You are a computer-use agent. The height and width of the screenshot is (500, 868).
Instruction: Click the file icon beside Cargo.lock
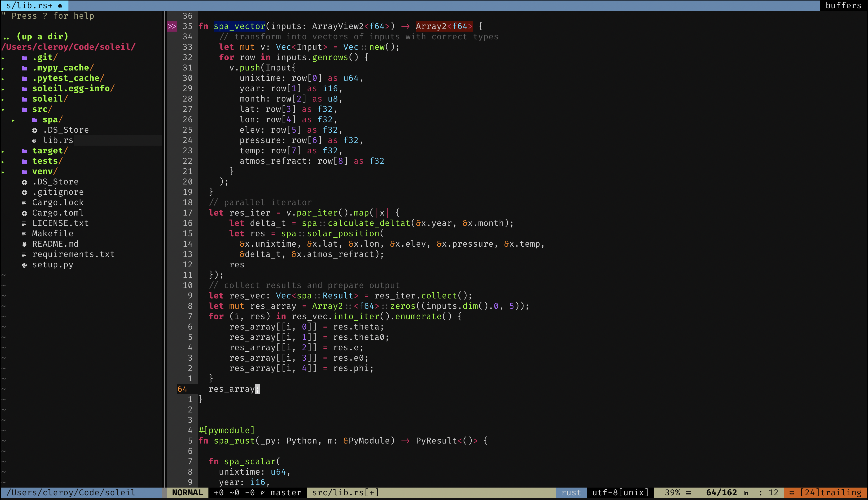pyautogui.click(x=24, y=203)
